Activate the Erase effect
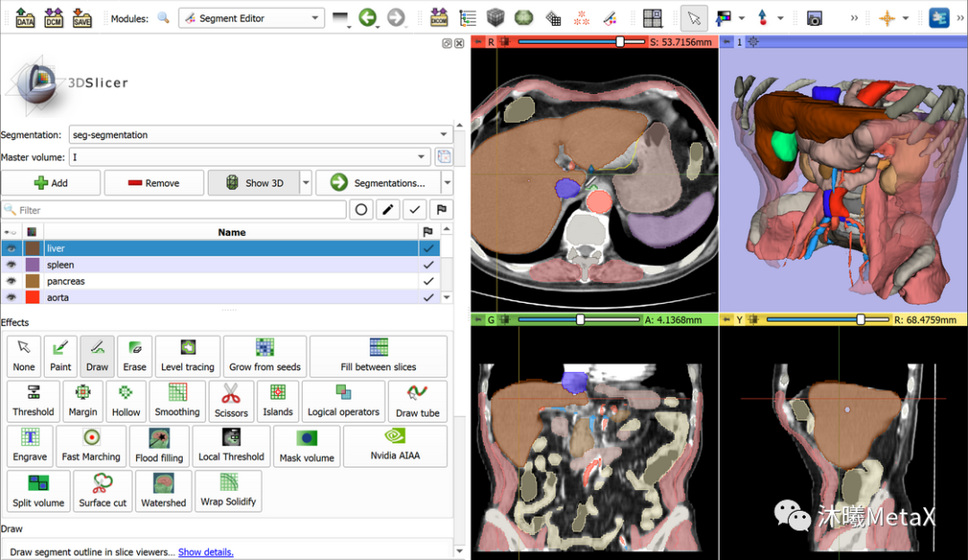The width and height of the screenshot is (968, 560). (x=134, y=356)
